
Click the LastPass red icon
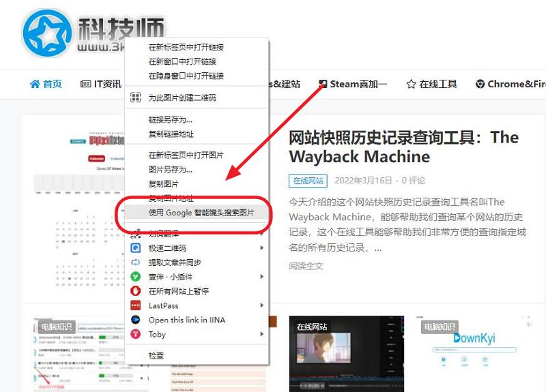pyautogui.click(x=135, y=305)
